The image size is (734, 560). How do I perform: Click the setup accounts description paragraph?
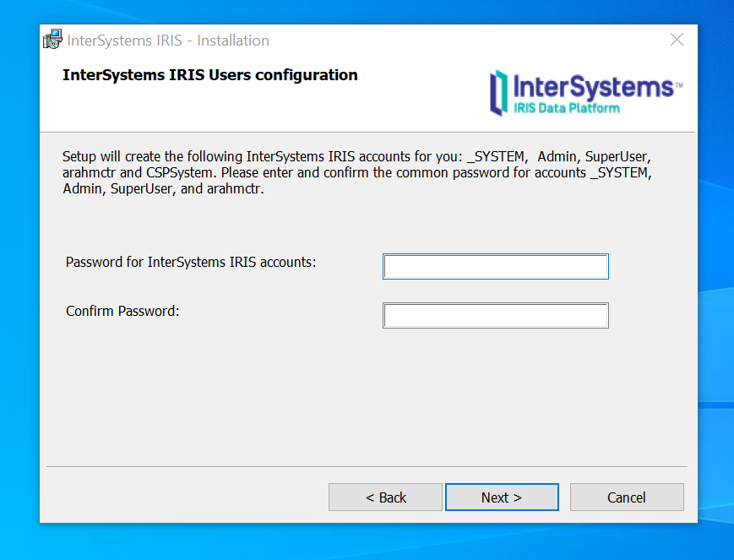click(x=357, y=172)
